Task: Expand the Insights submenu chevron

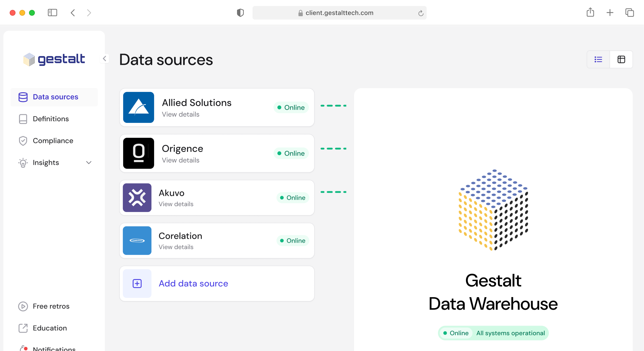Action: click(x=89, y=163)
